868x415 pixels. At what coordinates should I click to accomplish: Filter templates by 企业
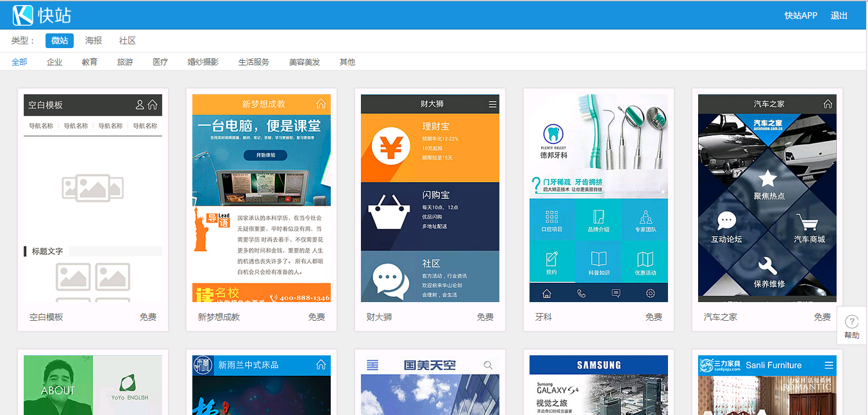click(54, 62)
